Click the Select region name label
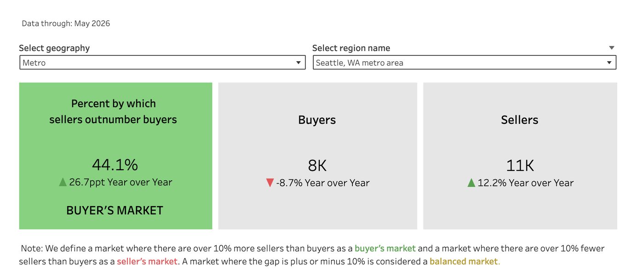Screen dimensions: 644x276 [351, 48]
